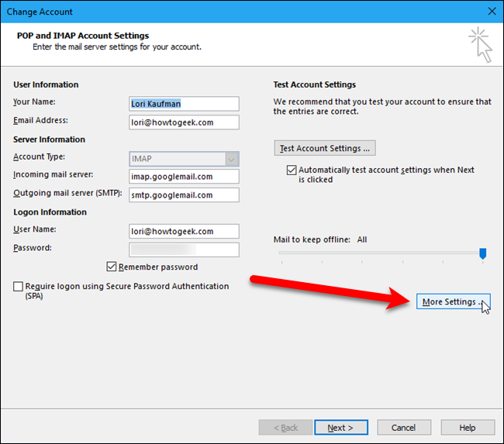The width and height of the screenshot is (504, 444).
Task: Click in the User Name field
Action: [185, 232]
